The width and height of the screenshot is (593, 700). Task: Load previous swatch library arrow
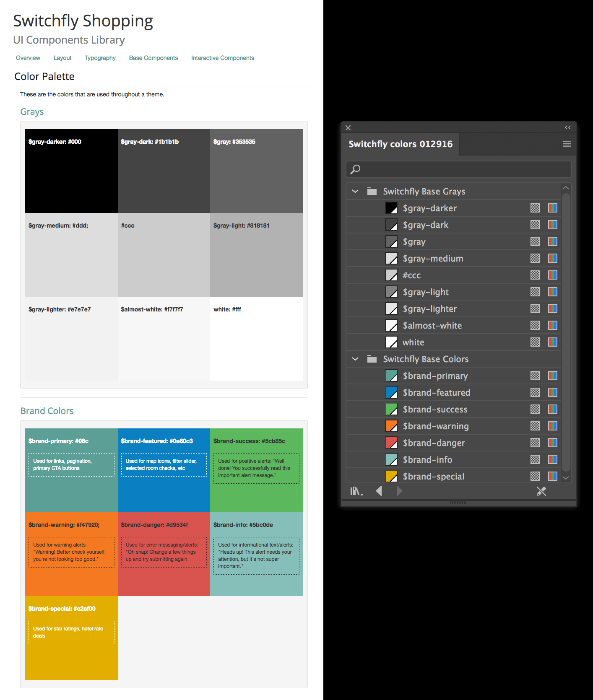click(x=379, y=491)
